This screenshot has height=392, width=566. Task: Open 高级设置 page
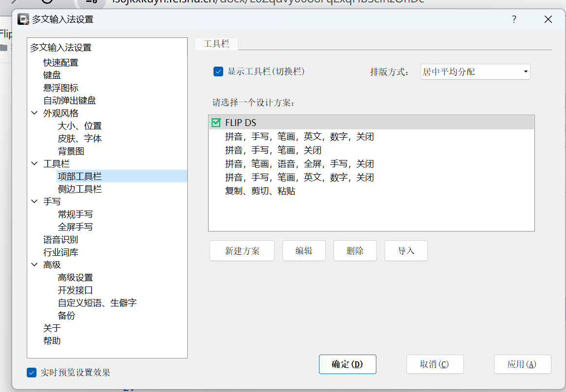75,278
